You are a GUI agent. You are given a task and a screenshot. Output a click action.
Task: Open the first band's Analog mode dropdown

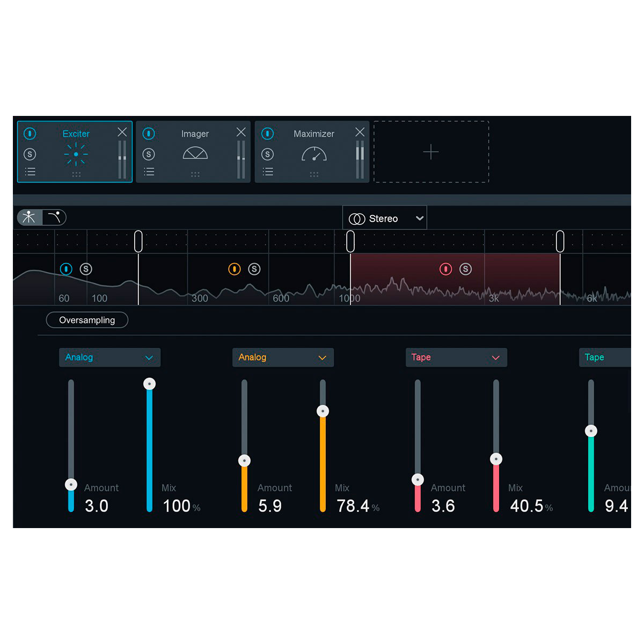[x=109, y=357]
